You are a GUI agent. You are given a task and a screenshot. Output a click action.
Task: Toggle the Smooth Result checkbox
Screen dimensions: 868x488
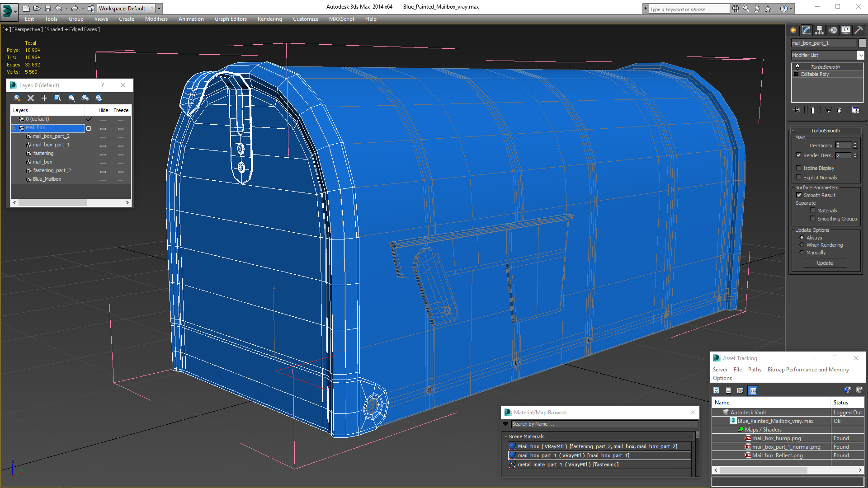[799, 195]
